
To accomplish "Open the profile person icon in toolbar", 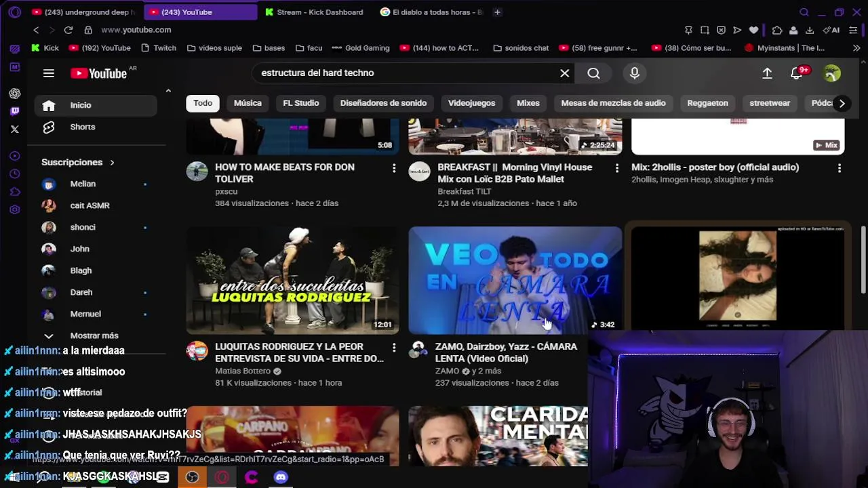I will pyautogui.click(x=793, y=30).
